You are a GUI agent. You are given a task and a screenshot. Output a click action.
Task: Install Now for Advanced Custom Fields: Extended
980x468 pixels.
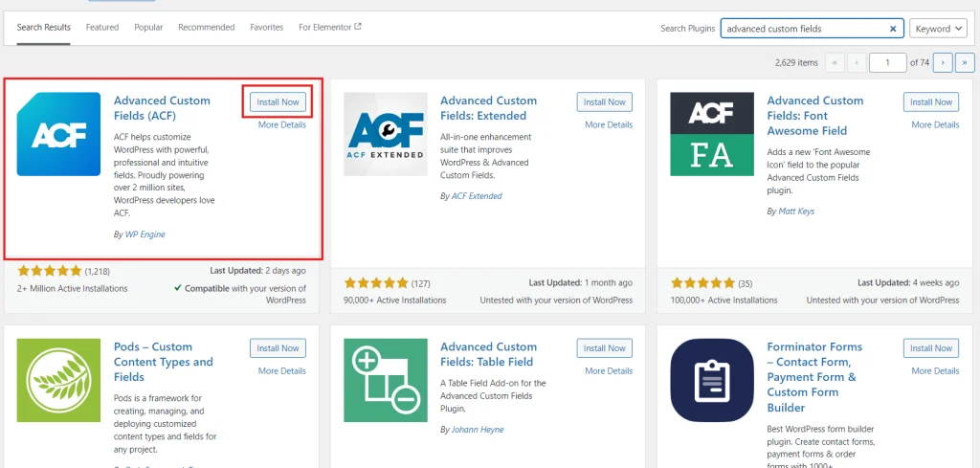605,101
